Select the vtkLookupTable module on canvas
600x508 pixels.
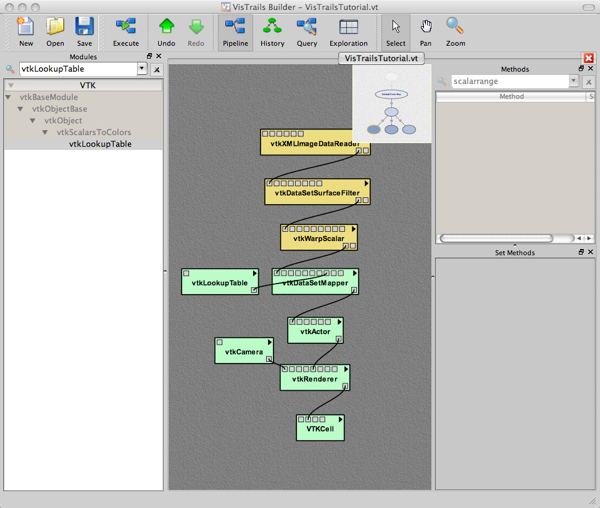pyautogui.click(x=220, y=283)
